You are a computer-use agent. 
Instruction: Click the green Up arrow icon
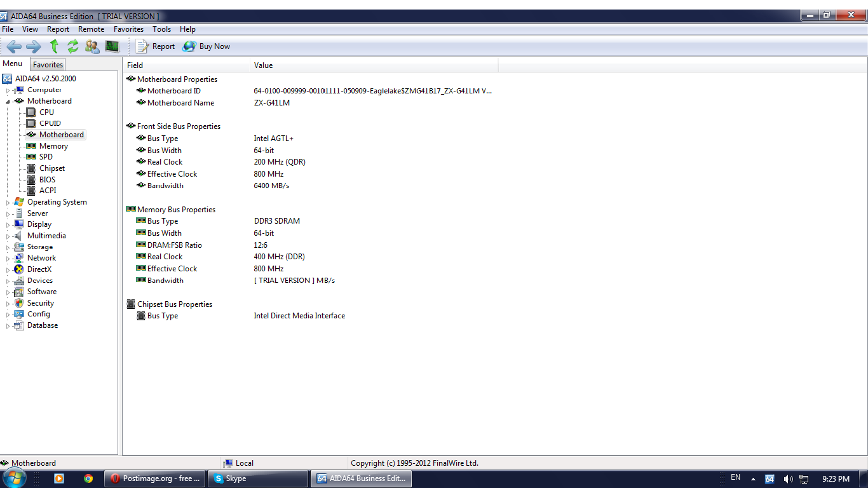tap(54, 46)
